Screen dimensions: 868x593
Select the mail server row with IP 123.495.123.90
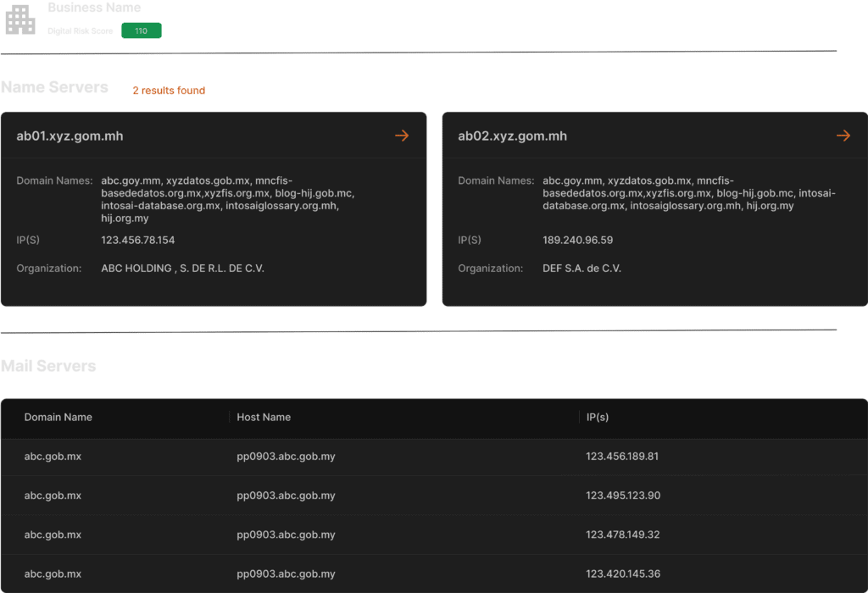coord(434,496)
